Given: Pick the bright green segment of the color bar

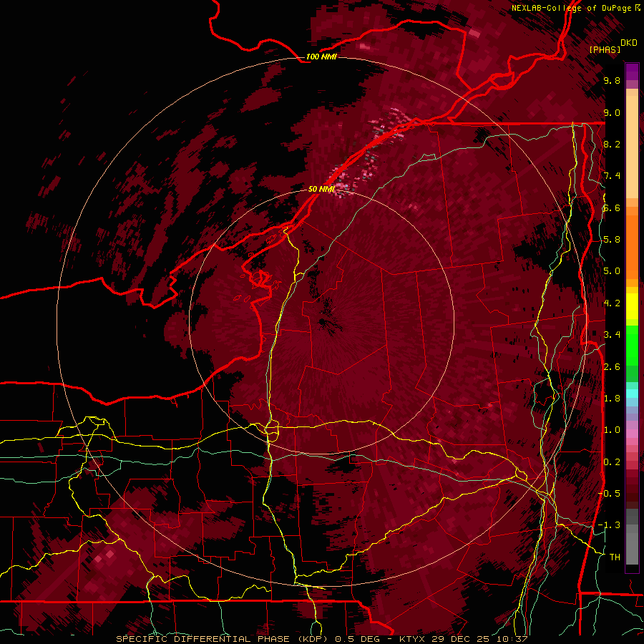Looking at the screenshot, I should pyautogui.click(x=632, y=345).
